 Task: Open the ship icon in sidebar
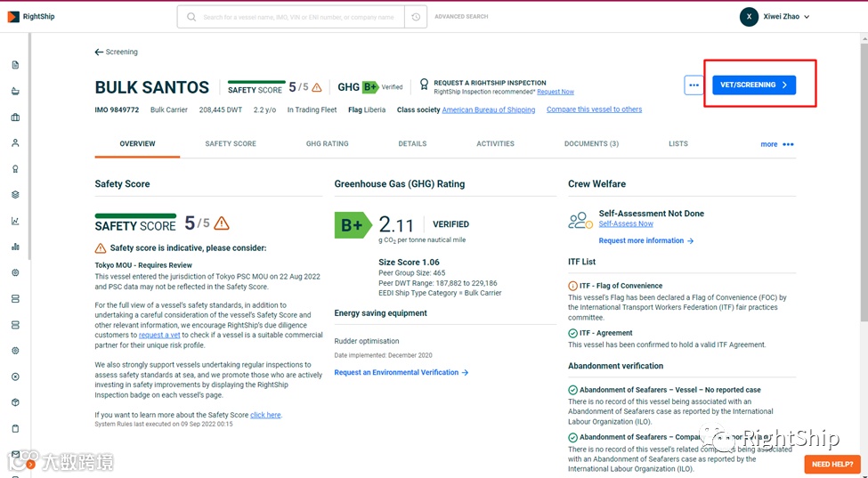click(x=15, y=92)
